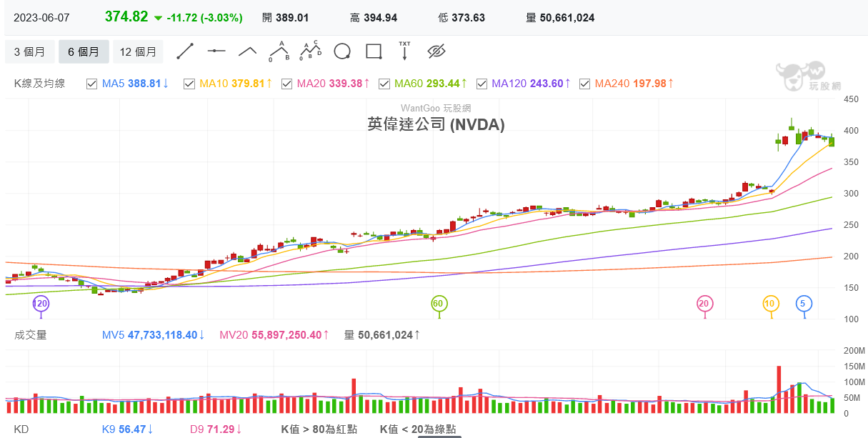
Task: Click the K值 > 80為紅點 legend text
Action: coord(319,429)
